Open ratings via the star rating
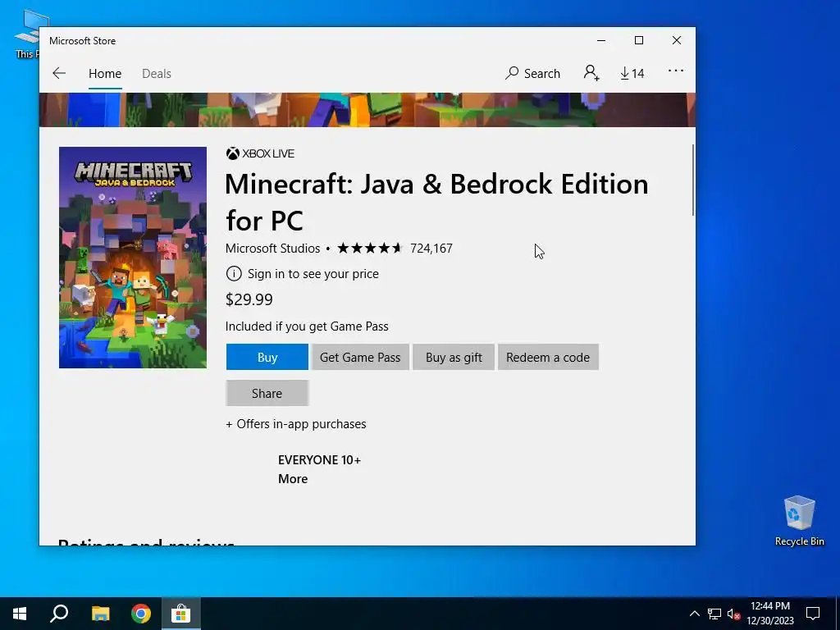 coord(370,248)
